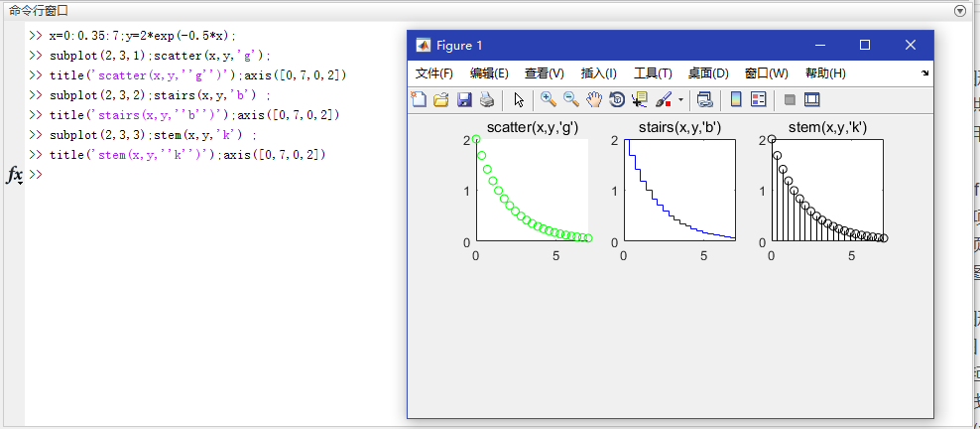Save the figure with floppy icon
This screenshot has height=429, width=980.
(x=464, y=99)
